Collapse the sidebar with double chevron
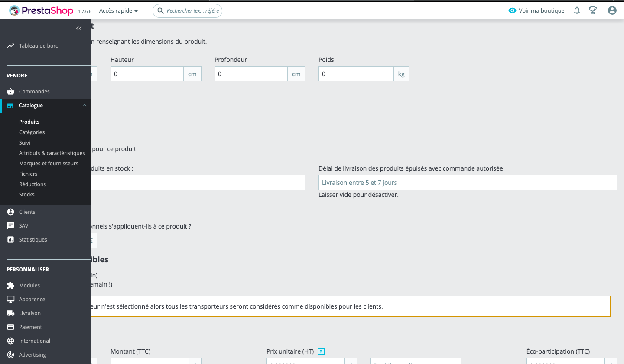 tap(79, 29)
